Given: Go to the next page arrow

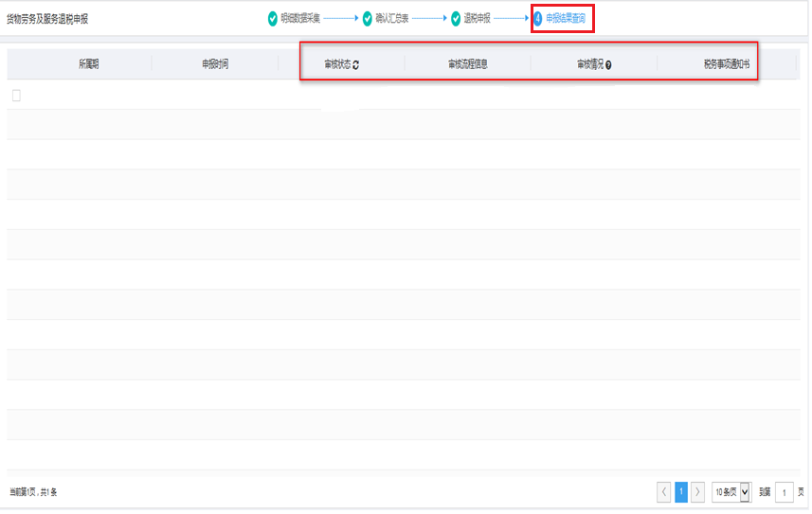Looking at the screenshot, I should pyautogui.click(x=698, y=491).
